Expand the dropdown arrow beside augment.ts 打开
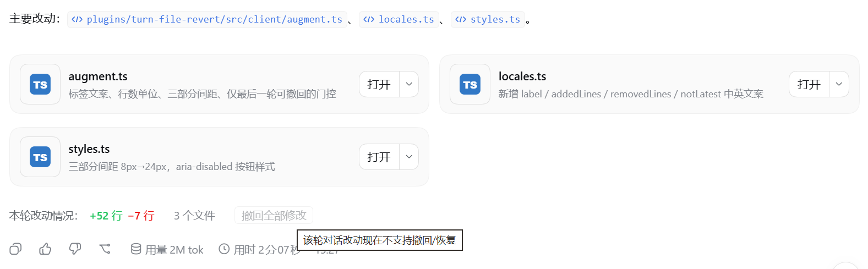The height and width of the screenshot is (269, 868). coord(409,84)
